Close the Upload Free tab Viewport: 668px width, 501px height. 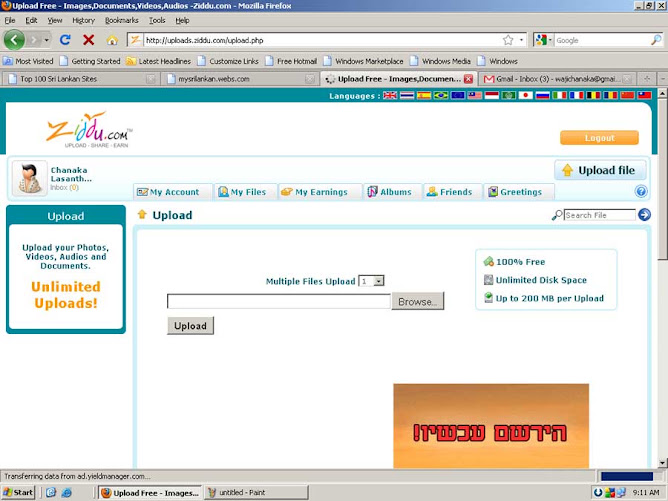[468, 79]
